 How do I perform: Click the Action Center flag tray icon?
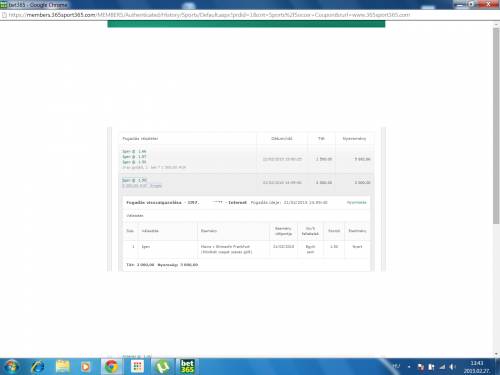pos(421,367)
